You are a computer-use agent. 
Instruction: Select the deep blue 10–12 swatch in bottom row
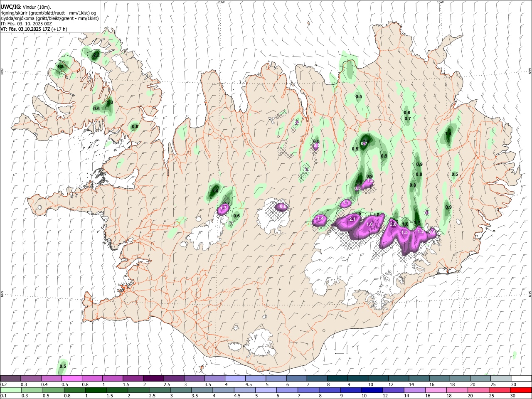coord(372,390)
